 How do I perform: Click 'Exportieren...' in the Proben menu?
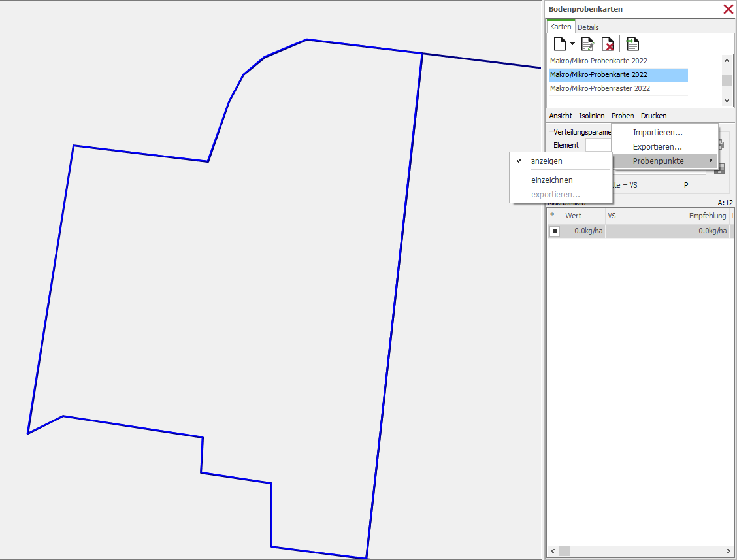(657, 147)
